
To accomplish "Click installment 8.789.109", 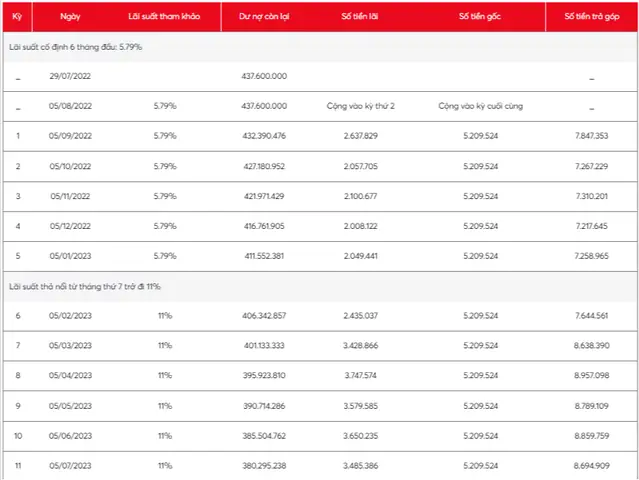I will coord(592,406).
